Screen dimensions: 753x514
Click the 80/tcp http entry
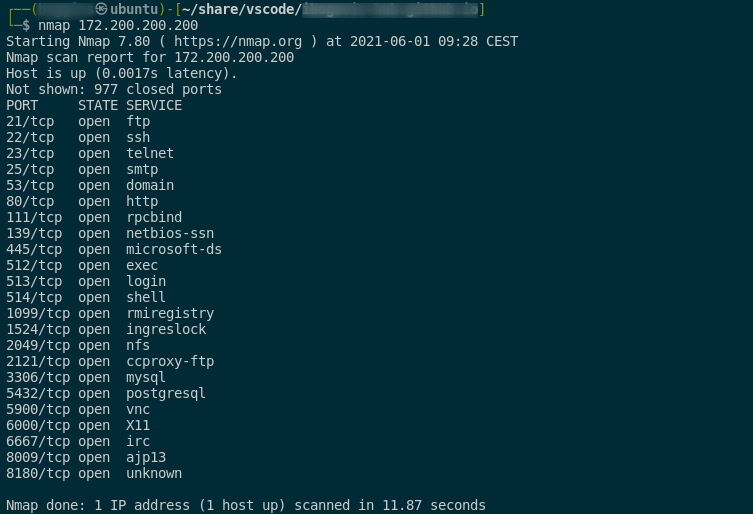[82, 201]
